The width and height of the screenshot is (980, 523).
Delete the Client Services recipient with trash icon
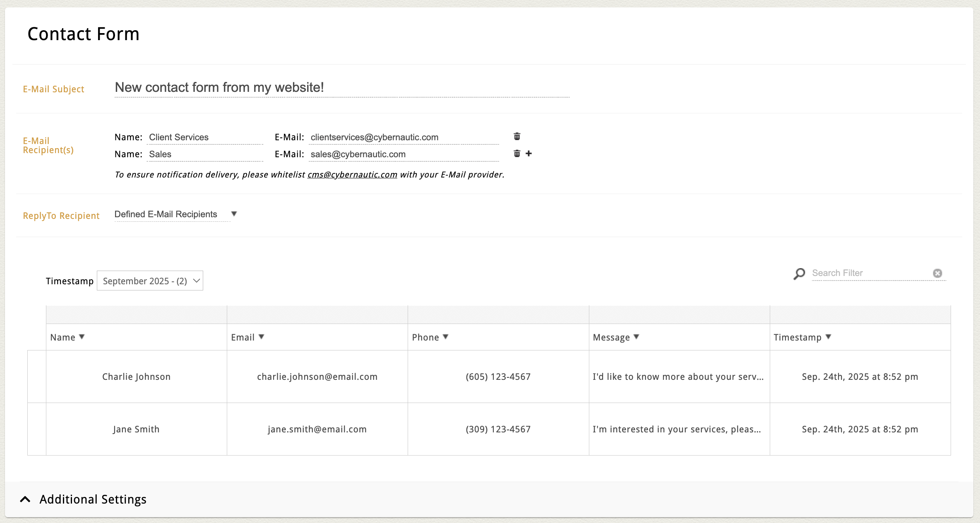[x=517, y=136]
